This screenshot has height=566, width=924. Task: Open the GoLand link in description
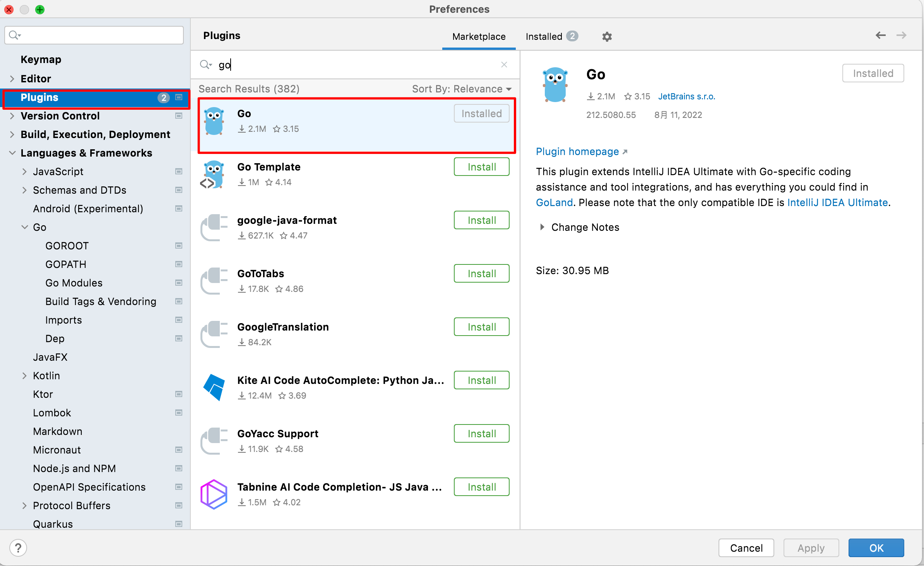pyautogui.click(x=554, y=203)
